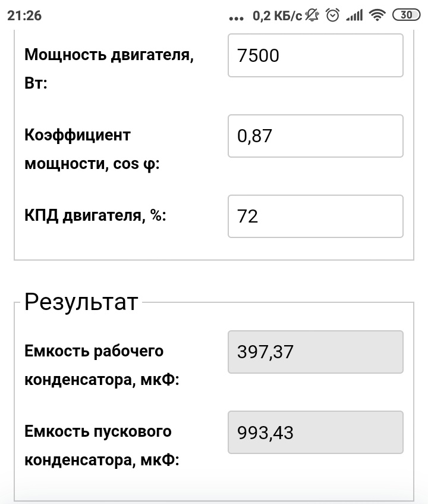Tap the Wi-Fi status icon
Viewport: 428px width, 504px height.
point(377,15)
